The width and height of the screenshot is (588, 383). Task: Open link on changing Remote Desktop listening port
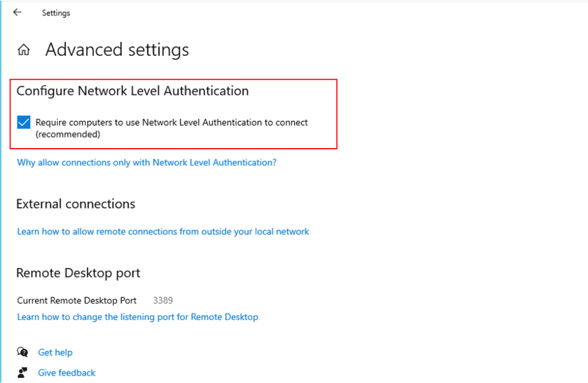137,317
